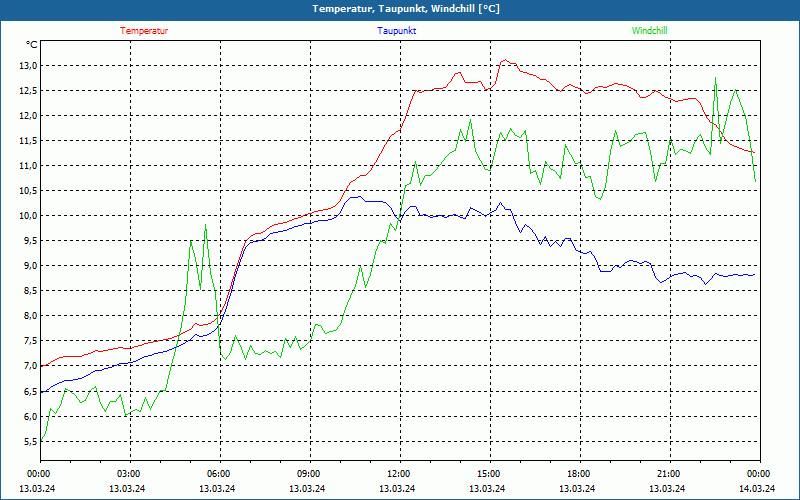This screenshot has width=800, height=500.
Task: Click the 7,0 y-axis value
Action: pos(31,366)
